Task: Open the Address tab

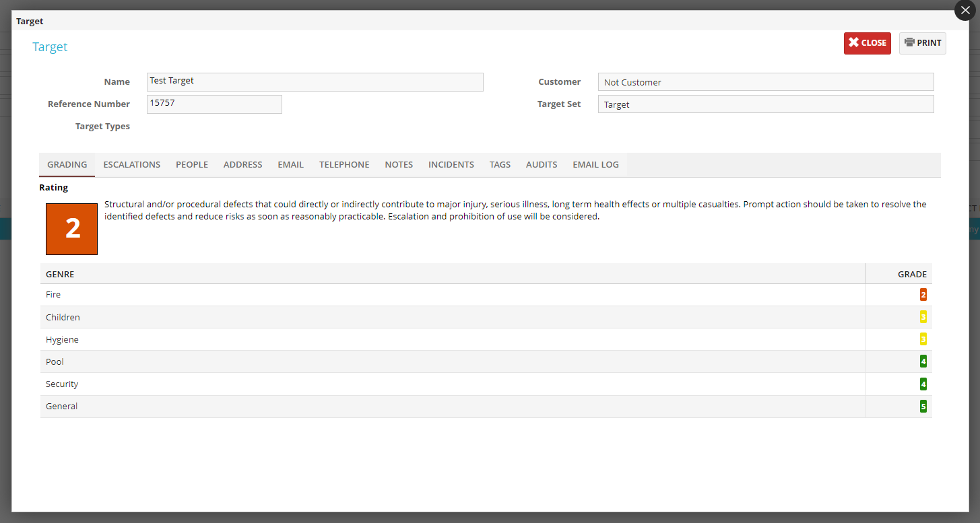Action: (x=242, y=165)
